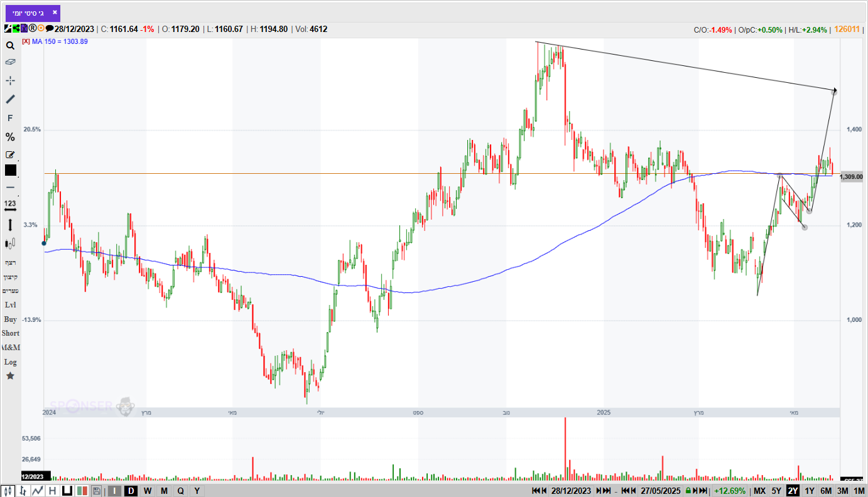Click the end date field 27/05/2025
Screen dimensions: 868x497
coord(661,491)
